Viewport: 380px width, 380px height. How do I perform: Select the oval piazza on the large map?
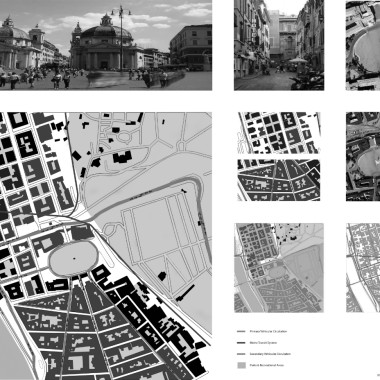(x=73, y=259)
